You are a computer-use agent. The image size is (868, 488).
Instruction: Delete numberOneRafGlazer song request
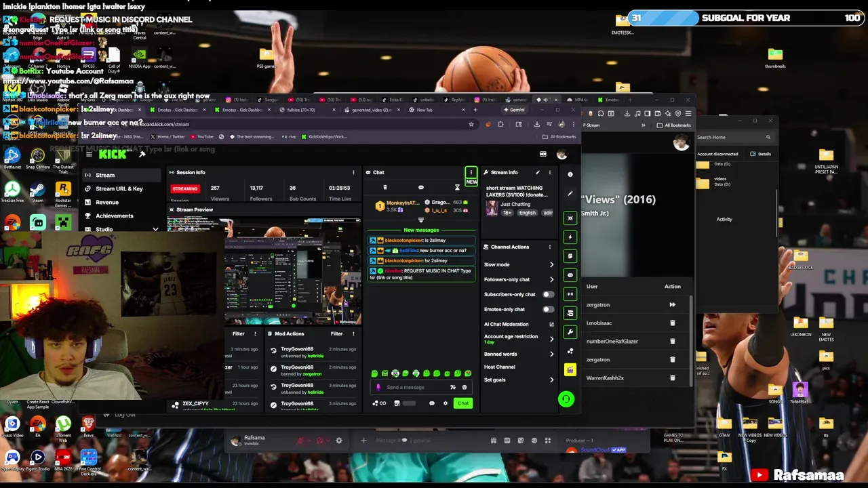pos(672,342)
